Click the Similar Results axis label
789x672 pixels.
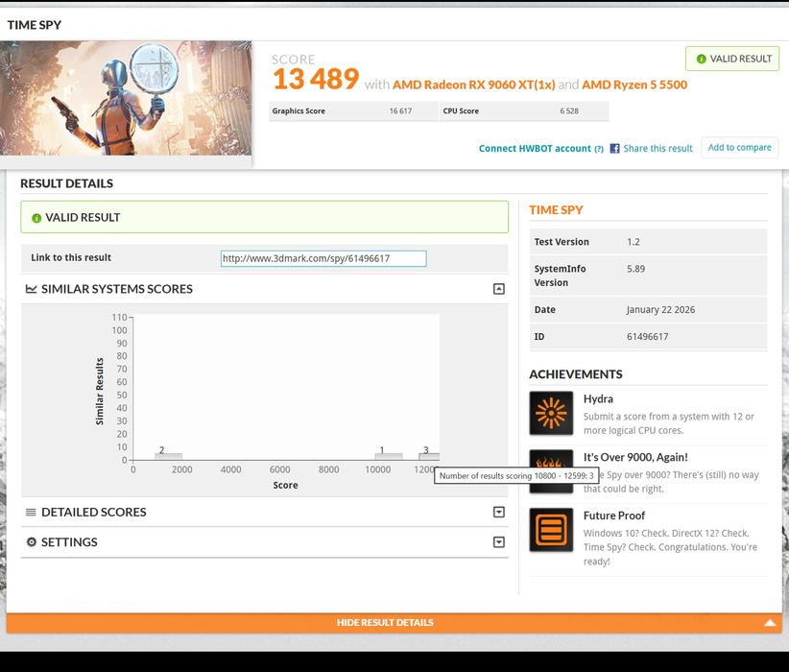click(x=100, y=391)
